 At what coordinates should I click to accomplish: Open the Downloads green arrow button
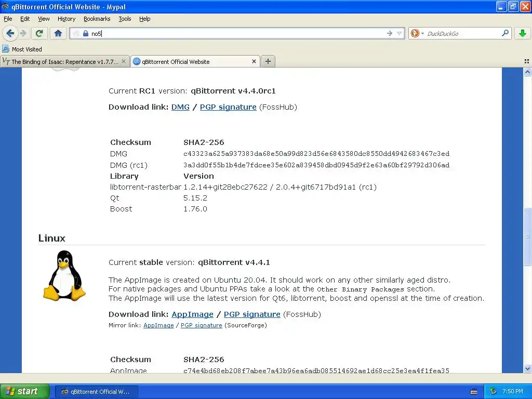point(523,33)
